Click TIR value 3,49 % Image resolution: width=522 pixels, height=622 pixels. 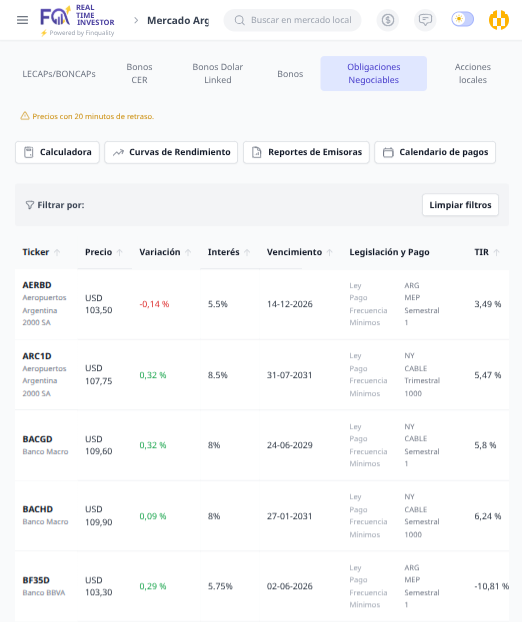point(487,304)
